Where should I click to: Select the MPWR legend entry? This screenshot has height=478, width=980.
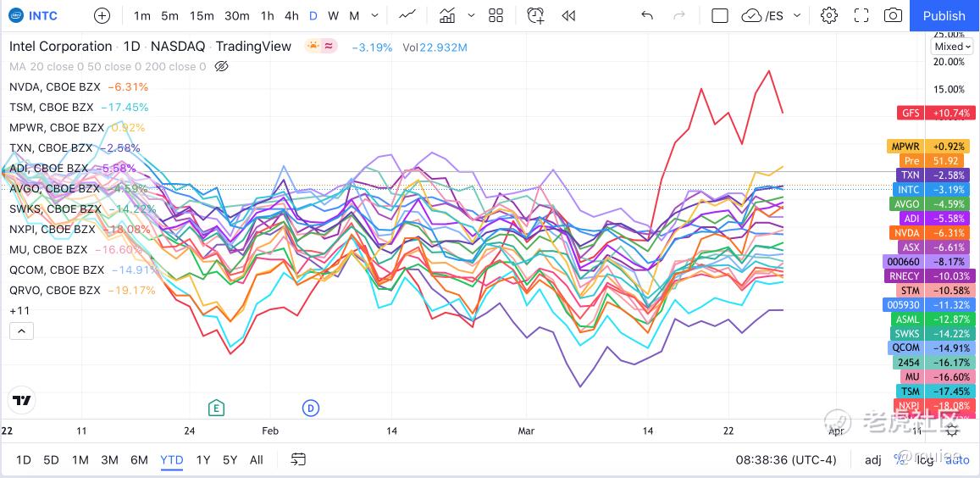77,128
